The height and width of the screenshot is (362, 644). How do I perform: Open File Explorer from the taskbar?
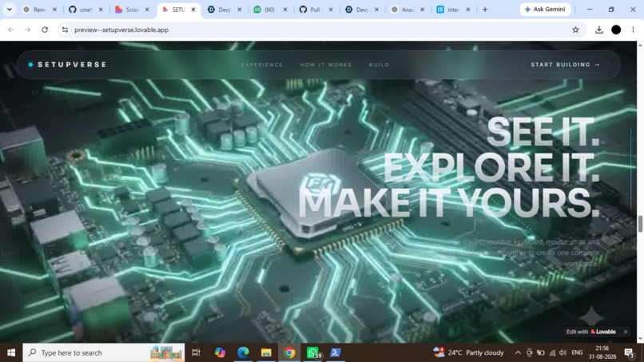click(266, 352)
